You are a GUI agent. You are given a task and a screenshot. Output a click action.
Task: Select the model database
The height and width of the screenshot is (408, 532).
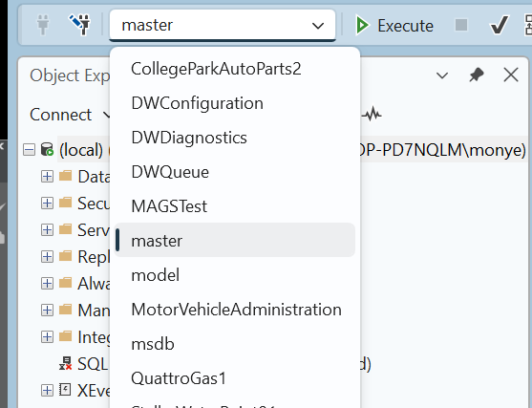pos(235,275)
